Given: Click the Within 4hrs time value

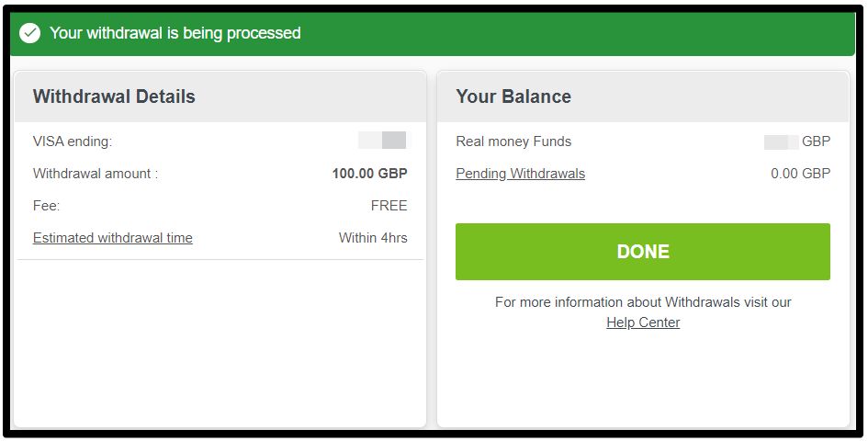Looking at the screenshot, I should [373, 238].
